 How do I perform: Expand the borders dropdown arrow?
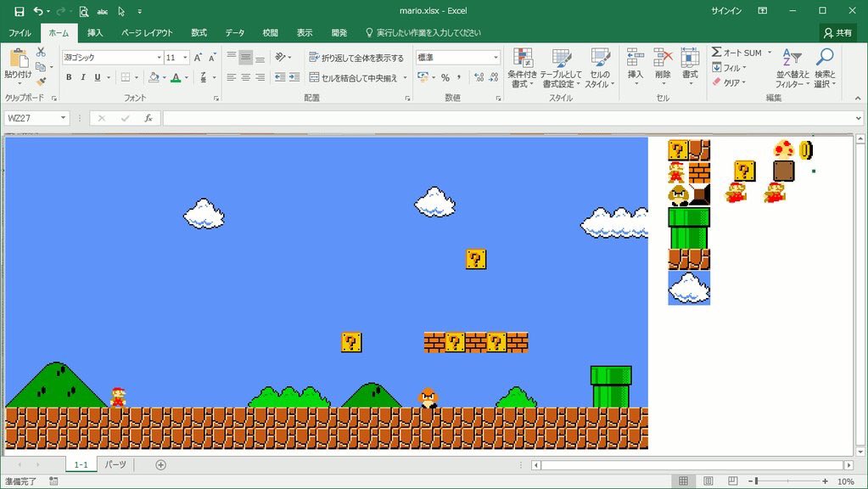(x=136, y=77)
